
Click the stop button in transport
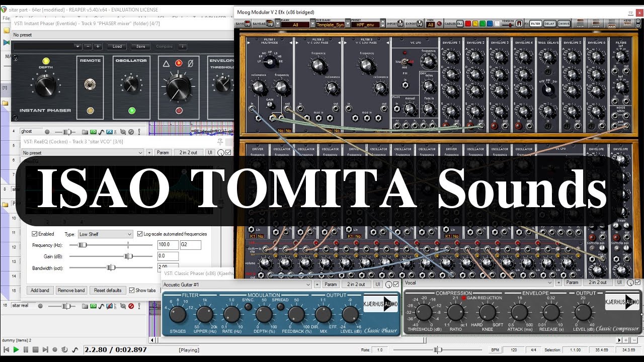(x=35, y=349)
